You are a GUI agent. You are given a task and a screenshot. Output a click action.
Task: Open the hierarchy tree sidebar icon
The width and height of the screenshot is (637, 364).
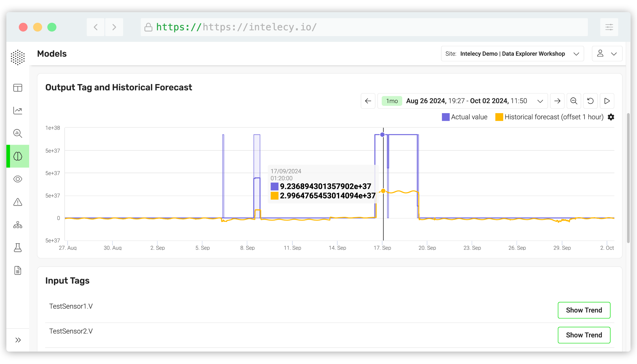pyautogui.click(x=18, y=225)
